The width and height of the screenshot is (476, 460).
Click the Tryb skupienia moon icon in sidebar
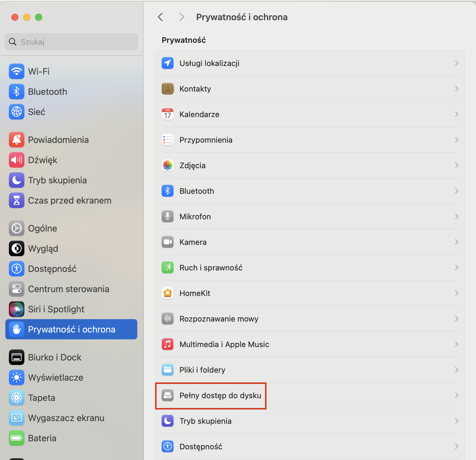click(x=17, y=180)
